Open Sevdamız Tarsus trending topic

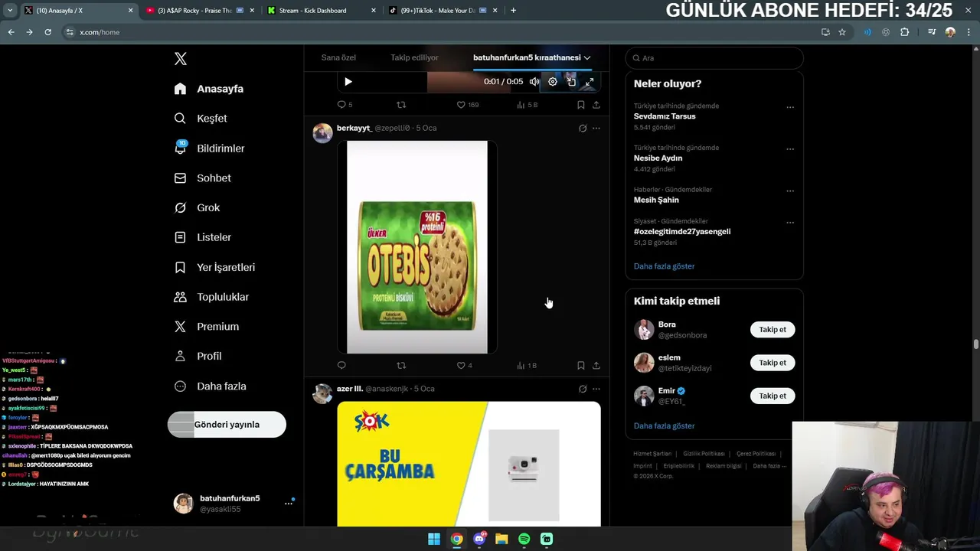[x=665, y=116]
